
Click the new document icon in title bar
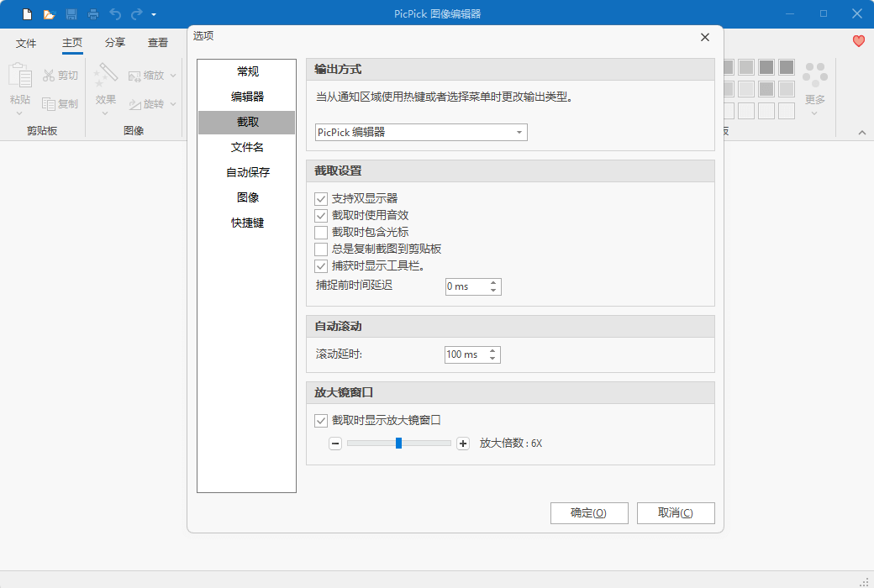pyautogui.click(x=27, y=14)
